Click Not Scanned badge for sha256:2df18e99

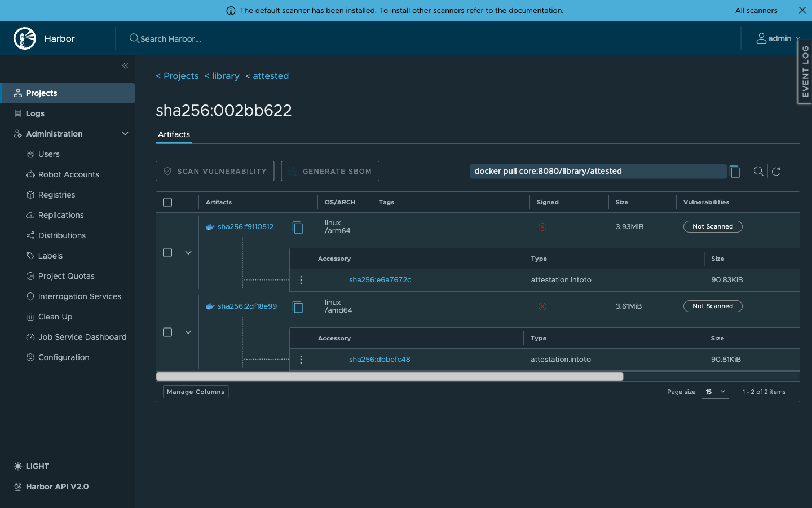click(x=713, y=306)
